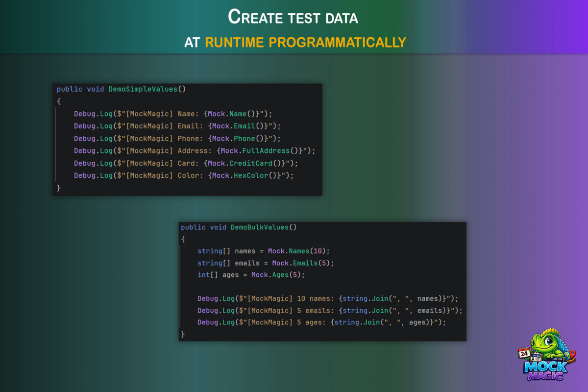Click the "int[] ages = Mock.Ages(5);" line
Image resolution: width=588 pixels, height=392 pixels.
click(x=251, y=275)
